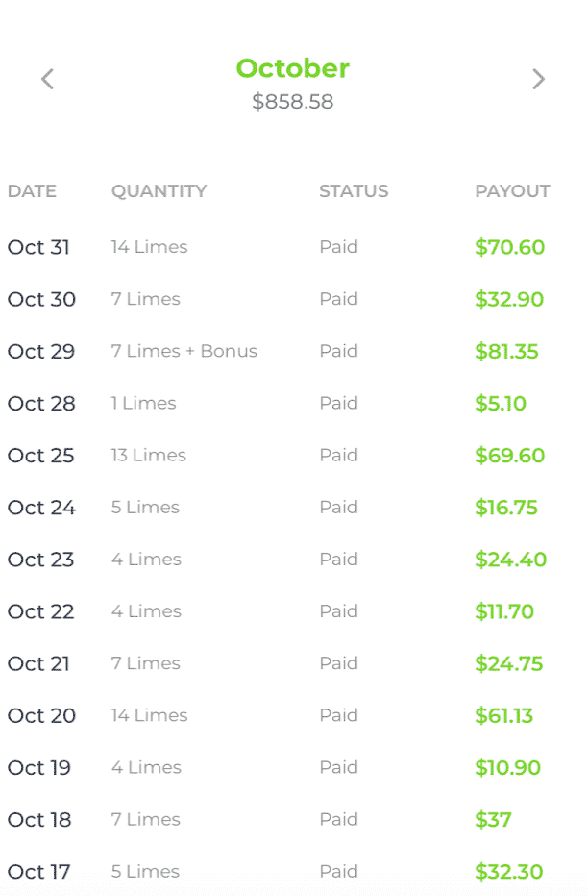Click the STATUS column header
This screenshot has height=896, width=588.
coord(354,191)
